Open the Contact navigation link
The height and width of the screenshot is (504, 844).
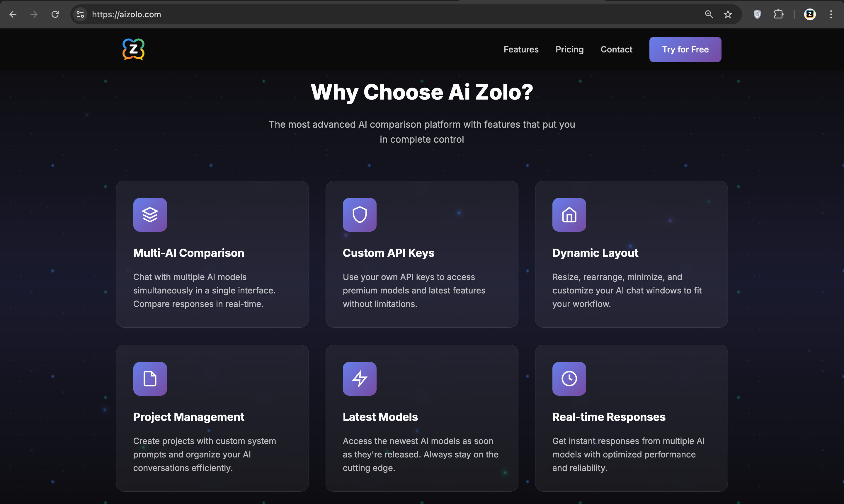(x=616, y=49)
